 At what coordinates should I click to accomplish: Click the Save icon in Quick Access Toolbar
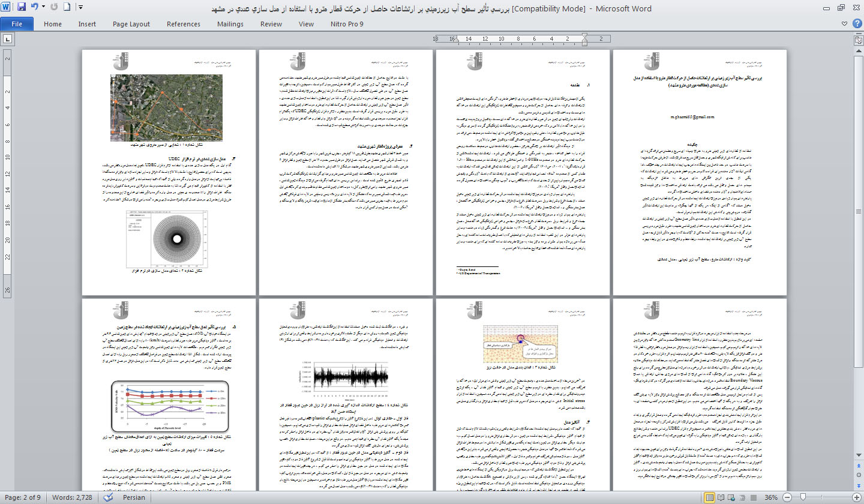pos(22,7)
